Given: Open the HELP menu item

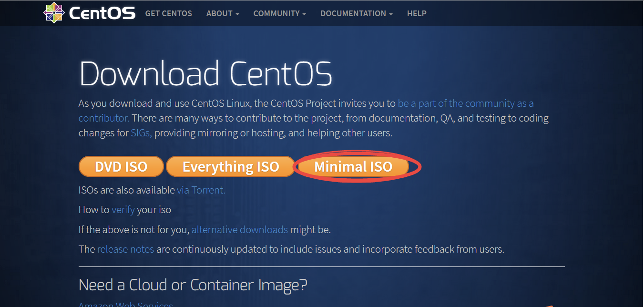Looking at the screenshot, I should [417, 13].
